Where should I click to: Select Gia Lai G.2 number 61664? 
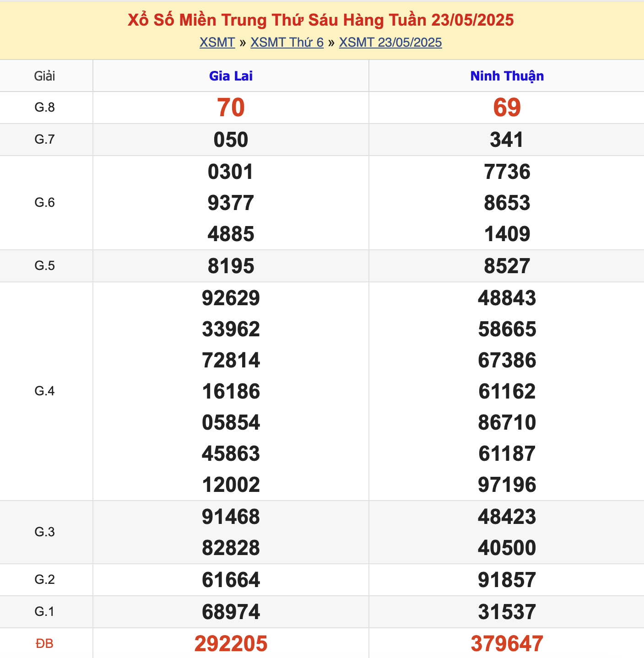pyautogui.click(x=231, y=580)
